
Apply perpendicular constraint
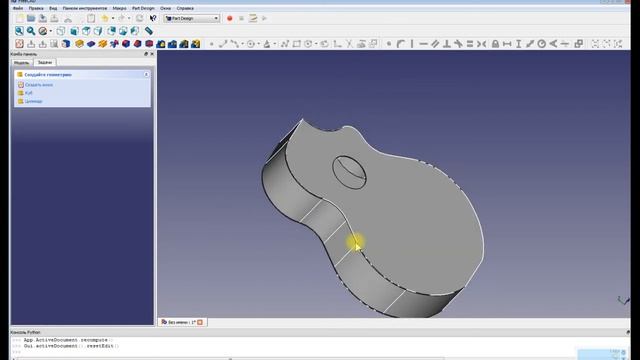tap(447, 44)
